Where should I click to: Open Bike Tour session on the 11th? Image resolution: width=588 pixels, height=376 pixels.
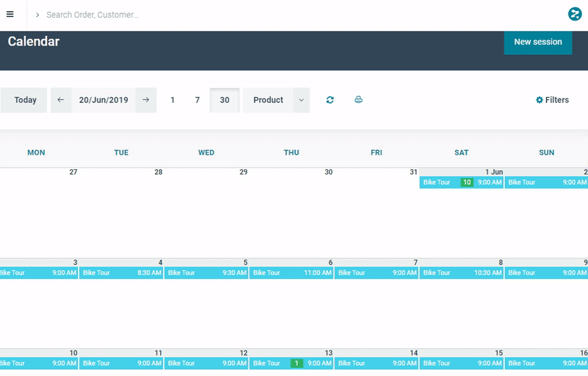[x=121, y=363]
